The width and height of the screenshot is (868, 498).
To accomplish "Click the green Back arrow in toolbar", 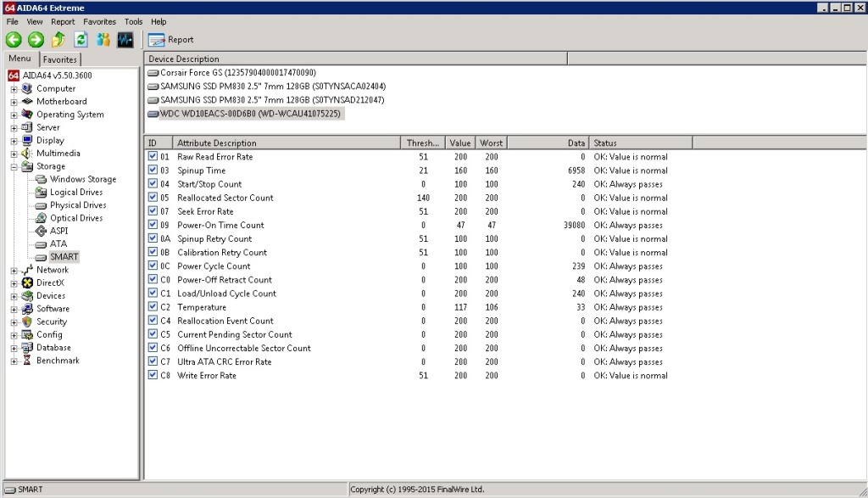I will 14,39.
